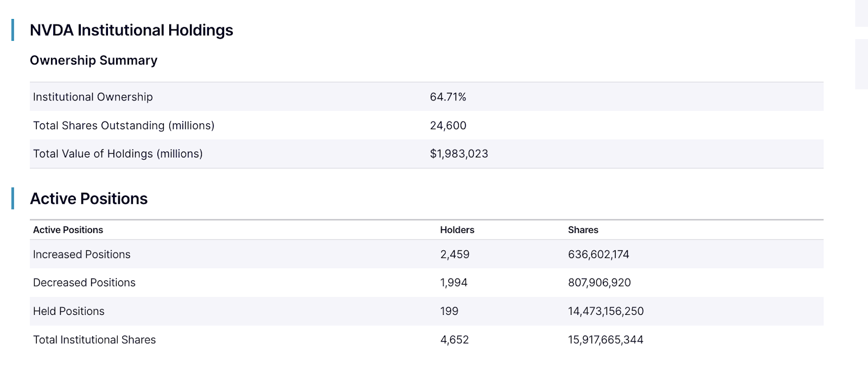Click the $1,983,023 holdings value
The width and height of the screenshot is (868, 366).
click(458, 154)
